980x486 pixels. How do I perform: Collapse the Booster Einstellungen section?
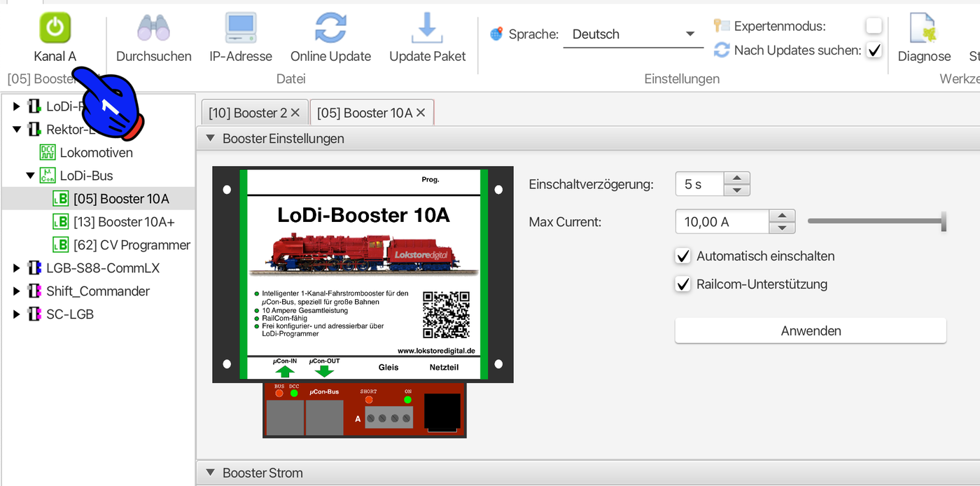[x=209, y=139]
